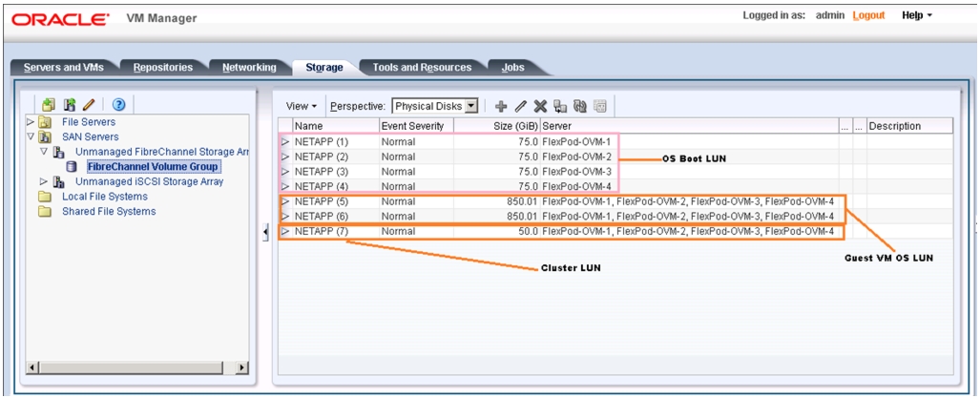
Task: Expand the NETAPP (4) row details
Action: tap(285, 186)
